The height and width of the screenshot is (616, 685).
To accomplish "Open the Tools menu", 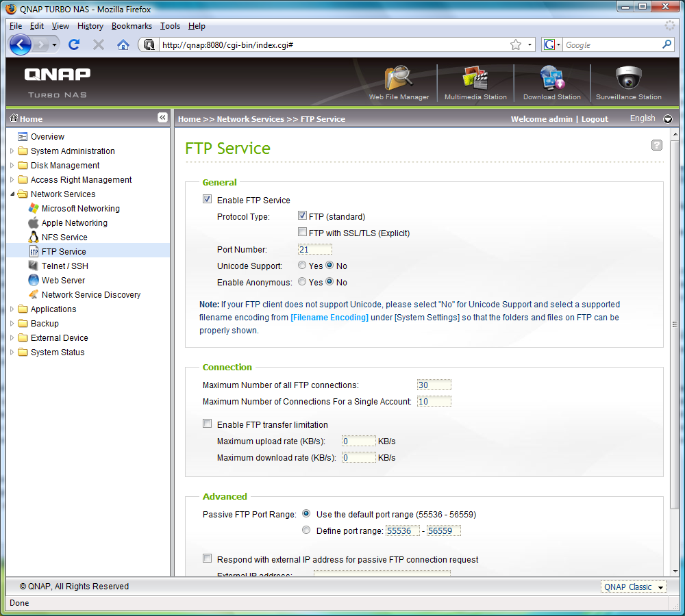I will tap(170, 26).
